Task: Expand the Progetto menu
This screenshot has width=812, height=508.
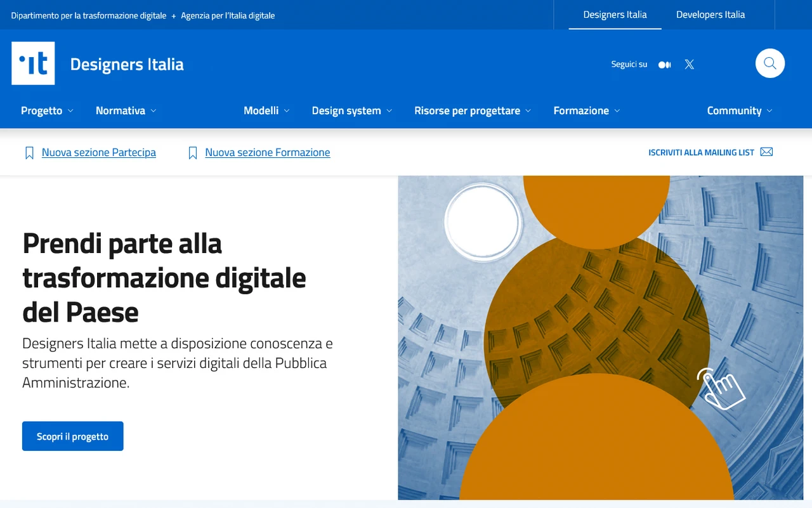Action: (48, 110)
